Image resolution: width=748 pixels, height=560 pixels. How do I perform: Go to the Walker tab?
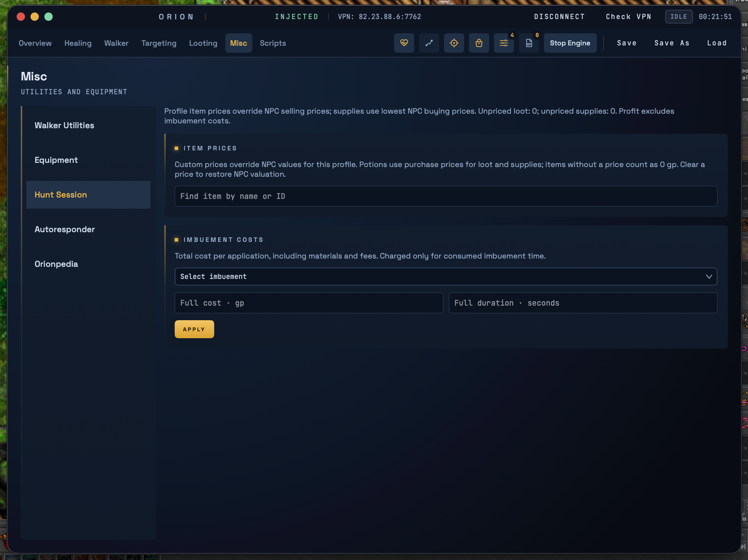click(x=116, y=43)
